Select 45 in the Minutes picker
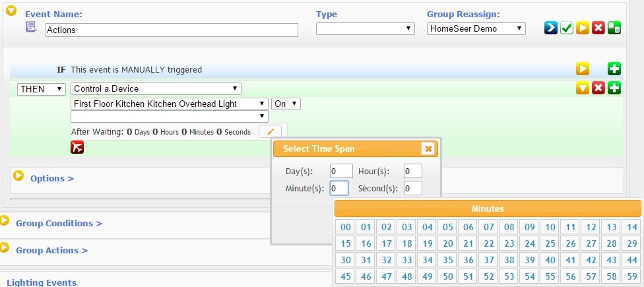The image size is (644, 287). pyautogui.click(x=346, y=276)
